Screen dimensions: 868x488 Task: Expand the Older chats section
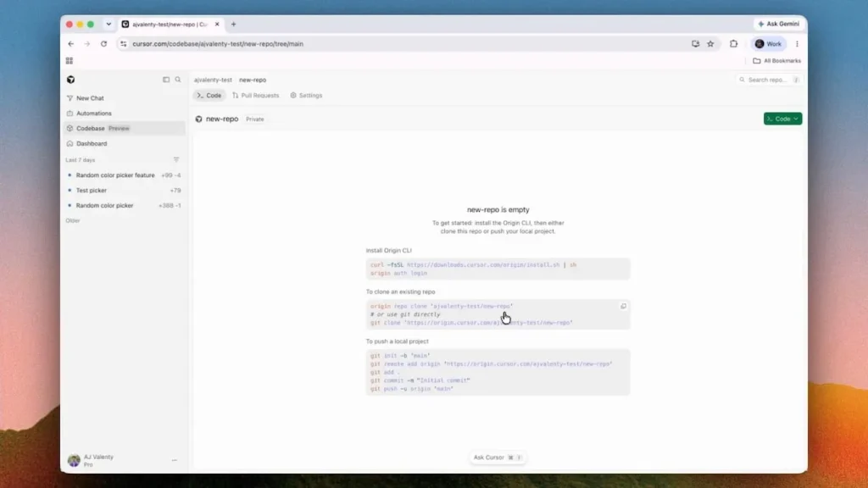point(73,221)
